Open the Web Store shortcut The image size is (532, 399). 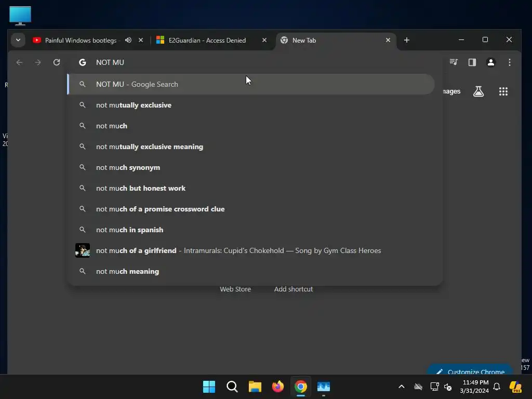235,289
